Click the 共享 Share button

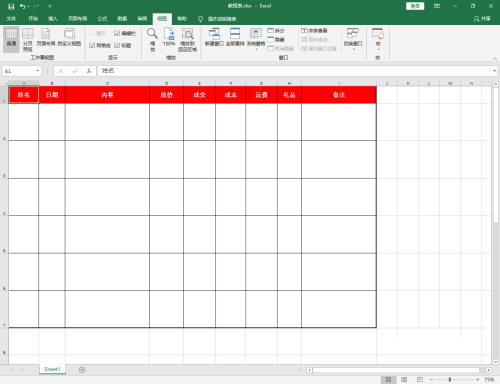(482, 19)
